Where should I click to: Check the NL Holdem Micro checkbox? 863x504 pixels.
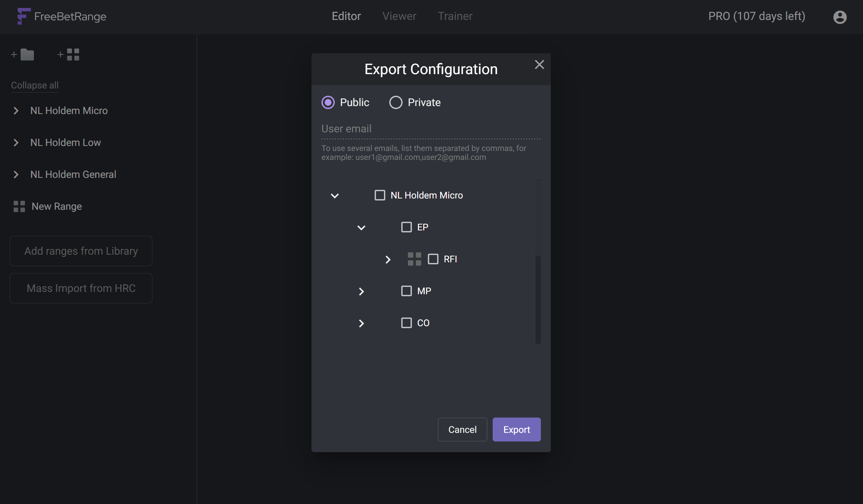pos(379,195)
